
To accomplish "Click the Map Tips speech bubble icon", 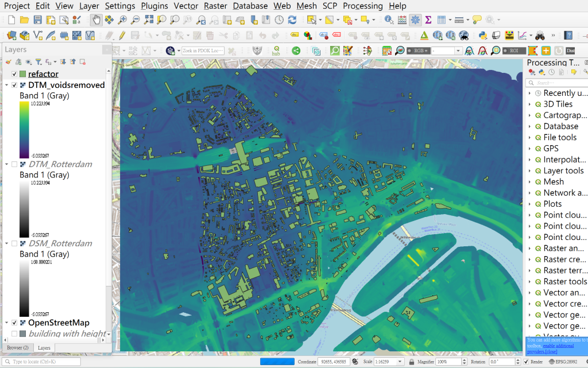I will tap(477, 20).
